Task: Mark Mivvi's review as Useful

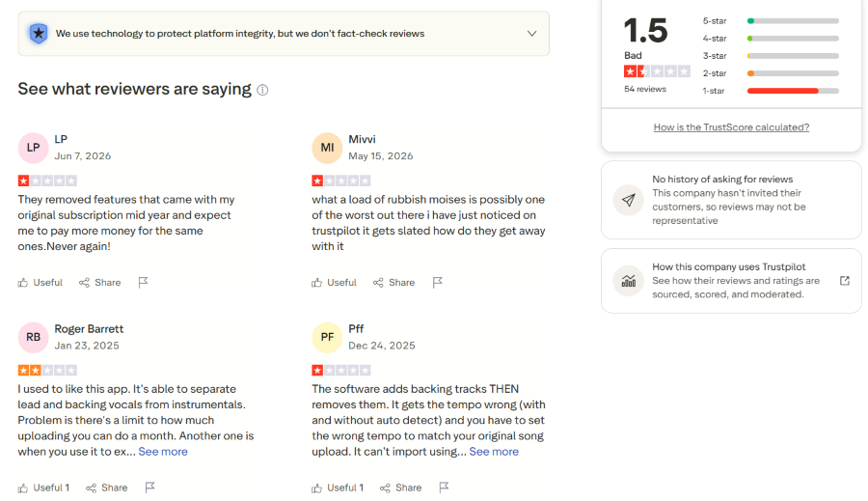Action: 334,283
